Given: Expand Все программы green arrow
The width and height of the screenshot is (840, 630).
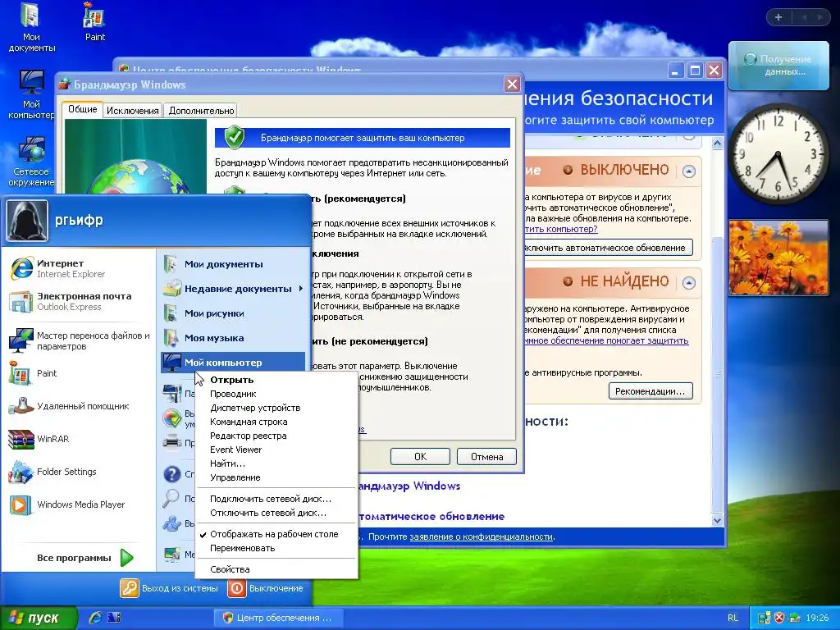Looking at the screenshot, I should pos(127,558).
